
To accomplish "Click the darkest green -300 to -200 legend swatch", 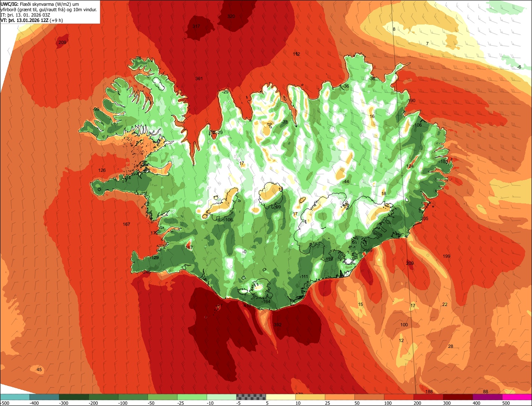I will (74, 397).
